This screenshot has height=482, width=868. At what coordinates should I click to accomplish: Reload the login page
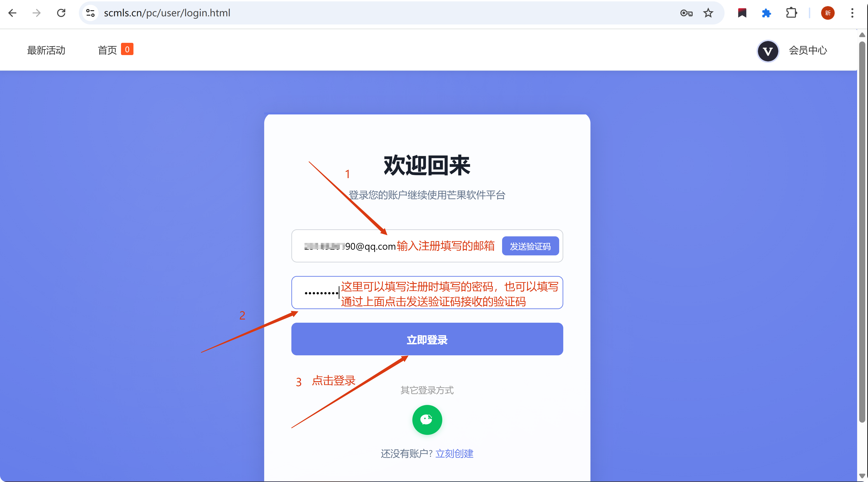[61, 13]
